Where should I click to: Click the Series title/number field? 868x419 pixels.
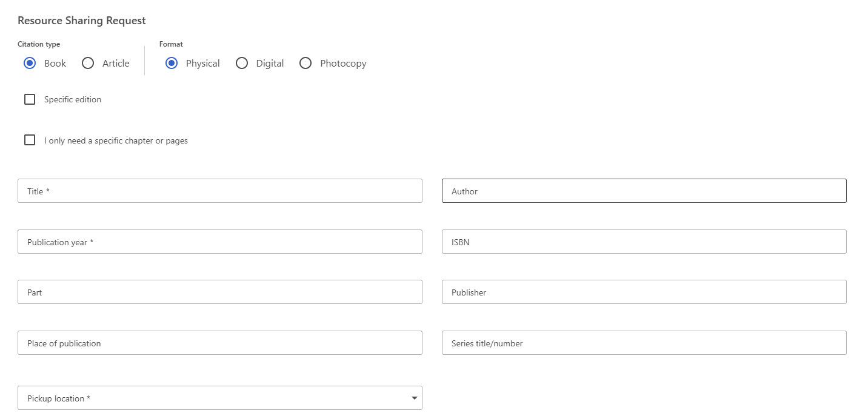644,343
